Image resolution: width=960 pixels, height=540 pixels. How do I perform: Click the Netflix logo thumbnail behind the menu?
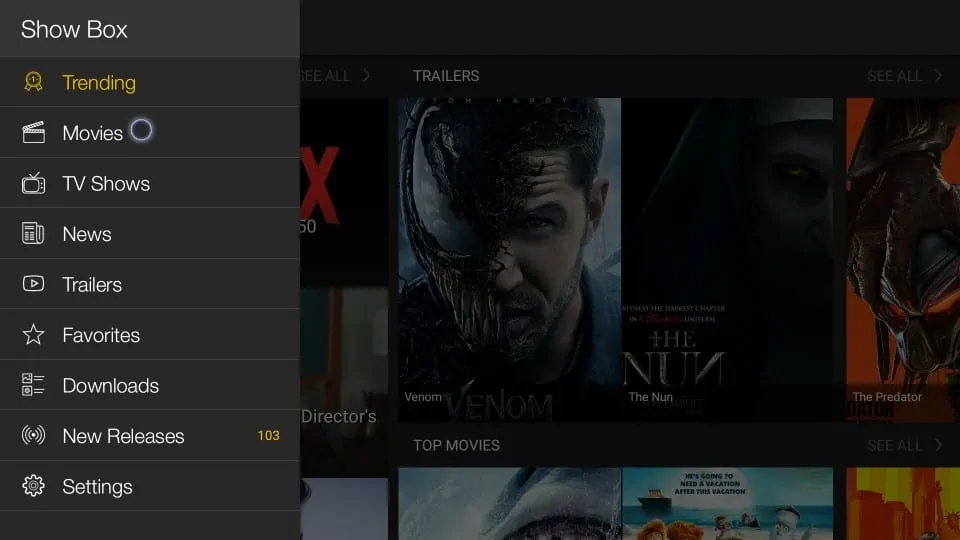344,190
